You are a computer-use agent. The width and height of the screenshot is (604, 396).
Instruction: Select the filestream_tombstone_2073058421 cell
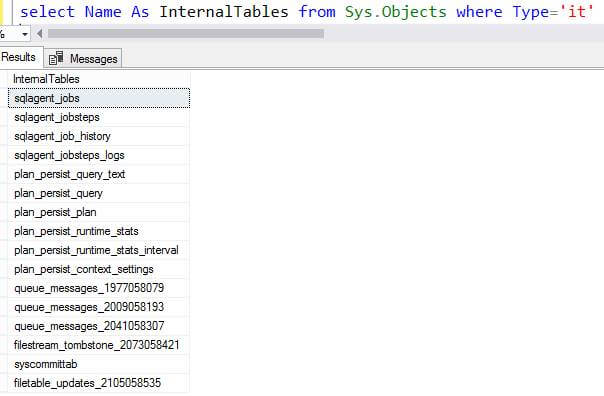coord(99,345)
